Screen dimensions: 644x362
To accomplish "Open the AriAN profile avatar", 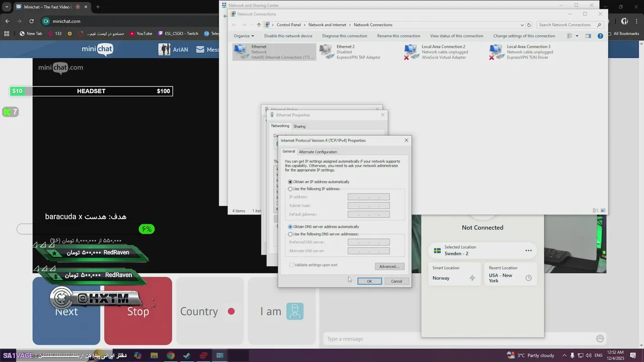I will [165, 49].
